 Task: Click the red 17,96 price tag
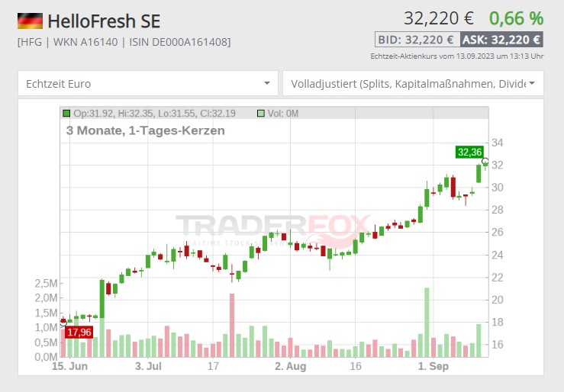pyautogui.click(x=79, y=333)
